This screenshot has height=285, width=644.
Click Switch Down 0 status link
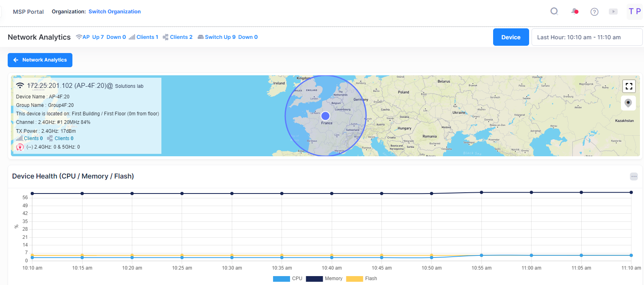(248, 37)
